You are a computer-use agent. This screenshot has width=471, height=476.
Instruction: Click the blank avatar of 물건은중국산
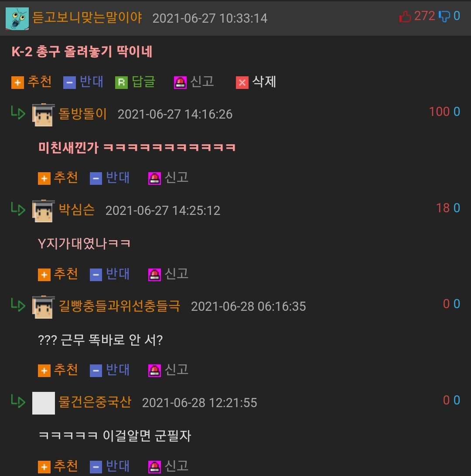(44, 403)
